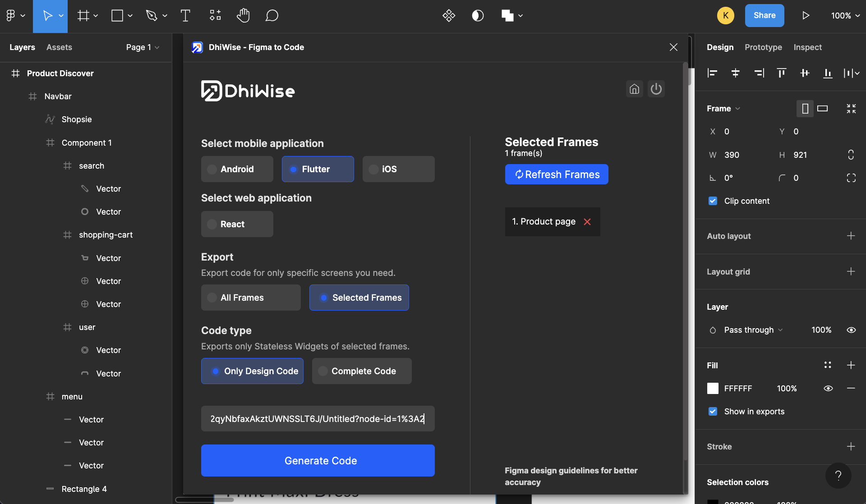The image size is (866, 504).
Task: Select the Frame tool
Action: point(83,16)
